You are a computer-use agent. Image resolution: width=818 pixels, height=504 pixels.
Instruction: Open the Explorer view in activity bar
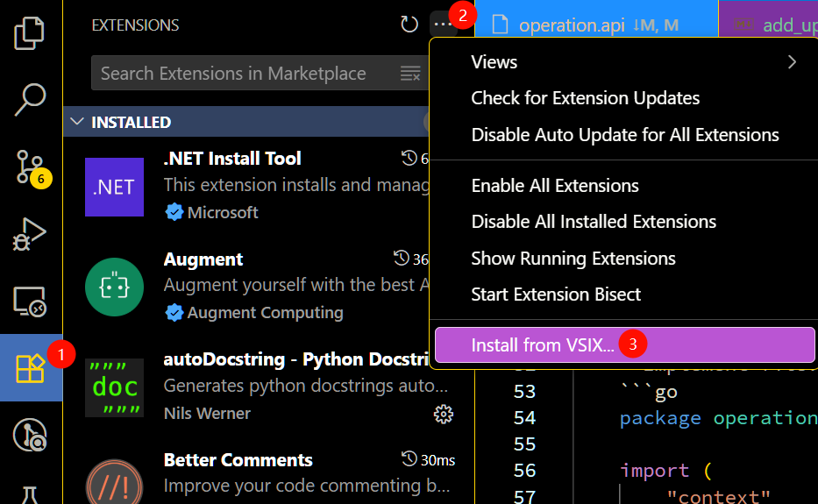coord(31,32)
